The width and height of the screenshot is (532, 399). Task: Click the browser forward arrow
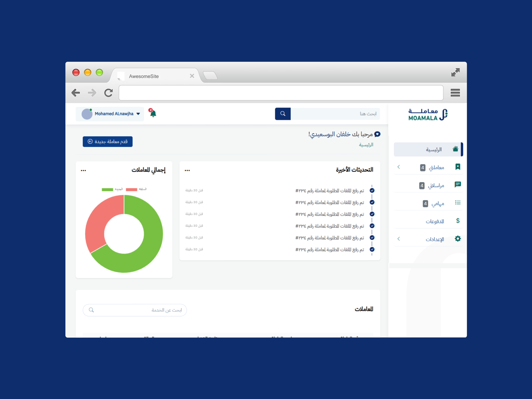pyautogui.click(x=92, y=93)
